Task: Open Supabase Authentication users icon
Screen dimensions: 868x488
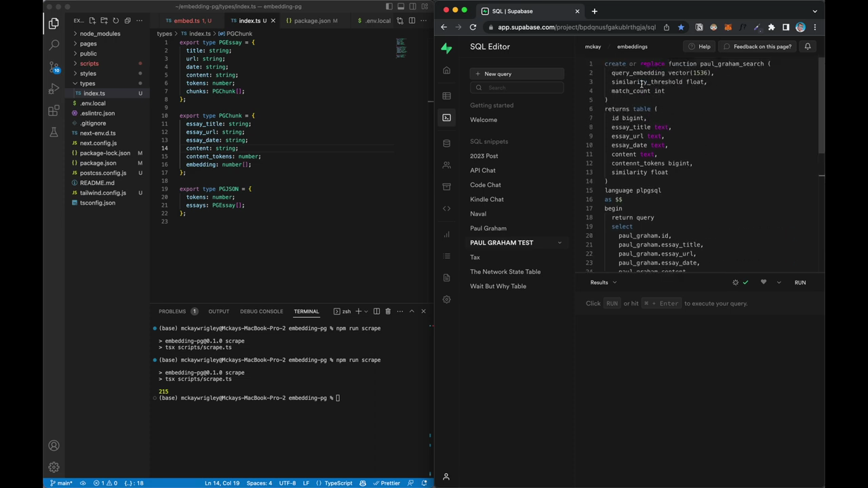Action: click(446, 165)
